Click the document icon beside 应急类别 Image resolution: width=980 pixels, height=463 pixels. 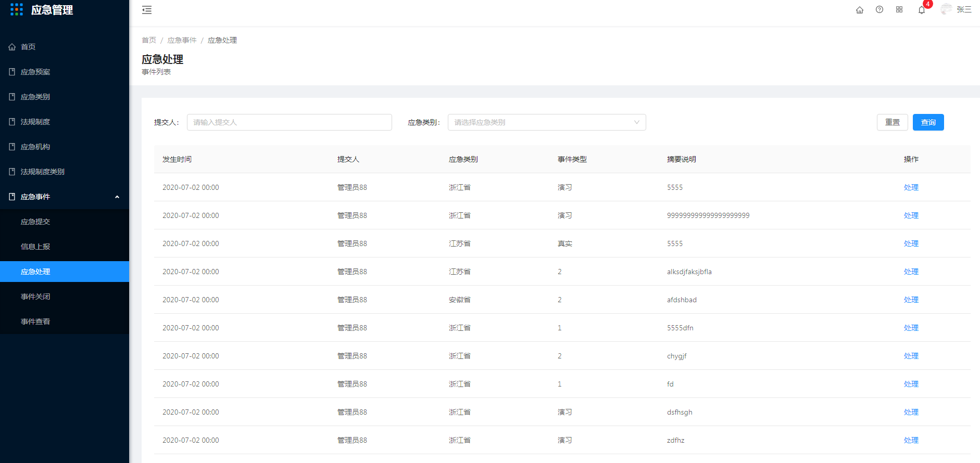(12, 97)
